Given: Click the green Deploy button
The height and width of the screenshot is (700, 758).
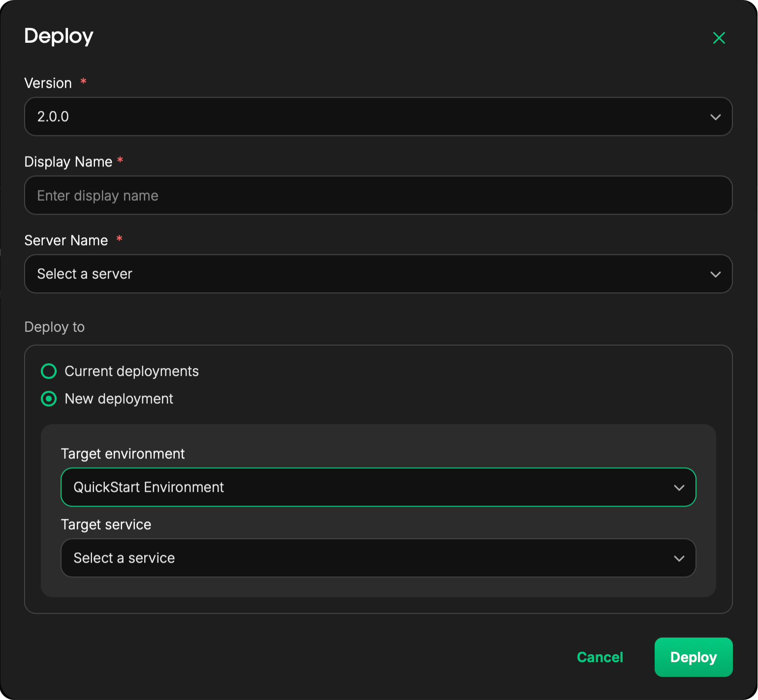Looking at the screenshot, I should click(x=693, y=657).
